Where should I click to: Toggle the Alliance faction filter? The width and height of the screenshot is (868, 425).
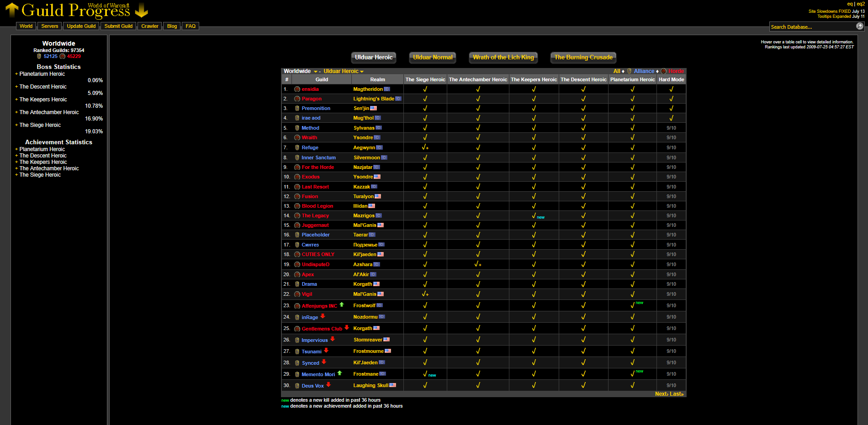pos(644,71)
